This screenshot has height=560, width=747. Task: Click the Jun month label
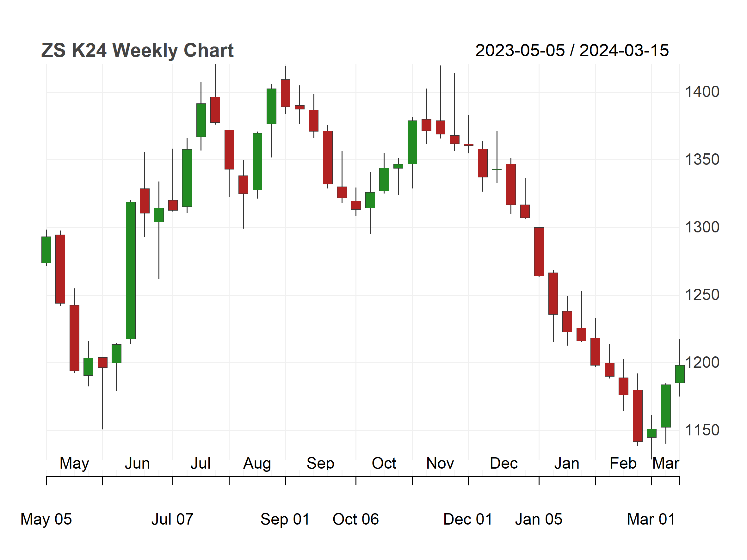[137, 464]
